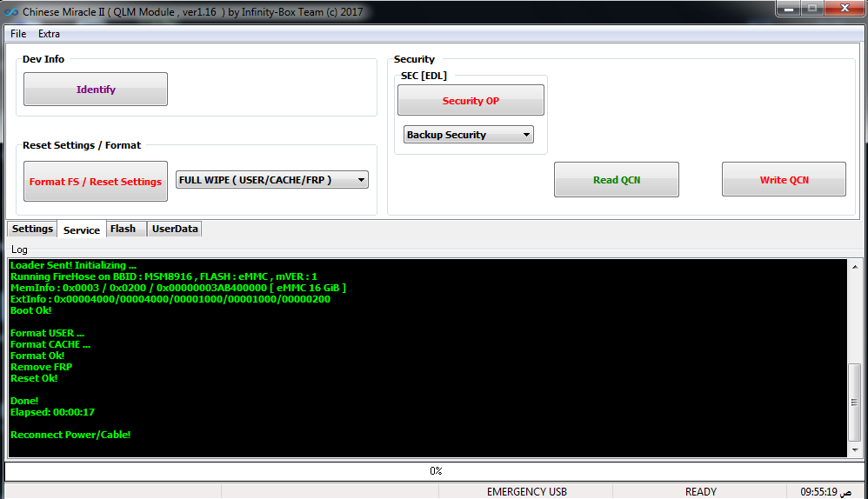Click the Security OP button
This screenshot has width=868, height=499.
pyautogui.click(x=471, y=100)
